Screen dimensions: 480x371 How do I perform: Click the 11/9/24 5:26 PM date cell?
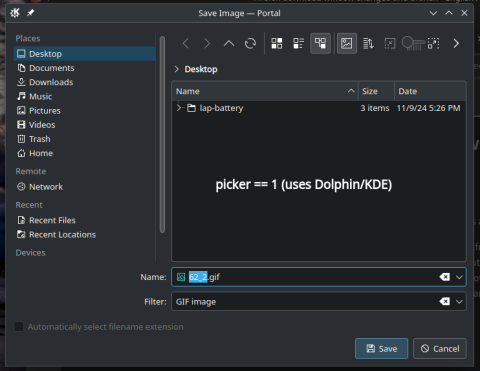tap(429, 108)
